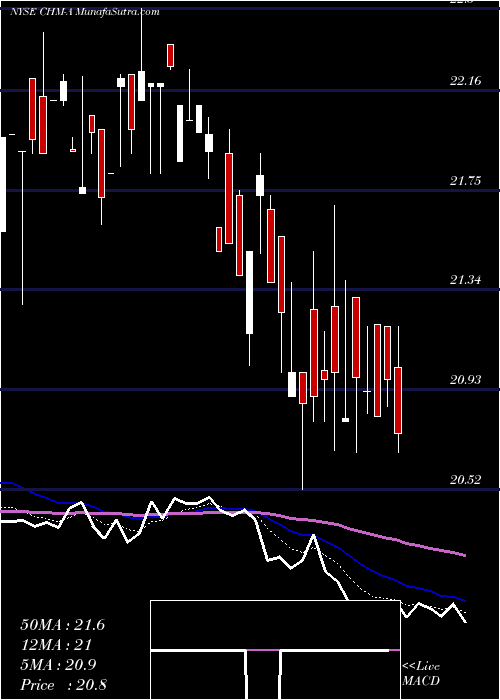This screenshot has height=700, width=500.
Task: Click the Price : 20.8 readout
Action: (62, 685)
